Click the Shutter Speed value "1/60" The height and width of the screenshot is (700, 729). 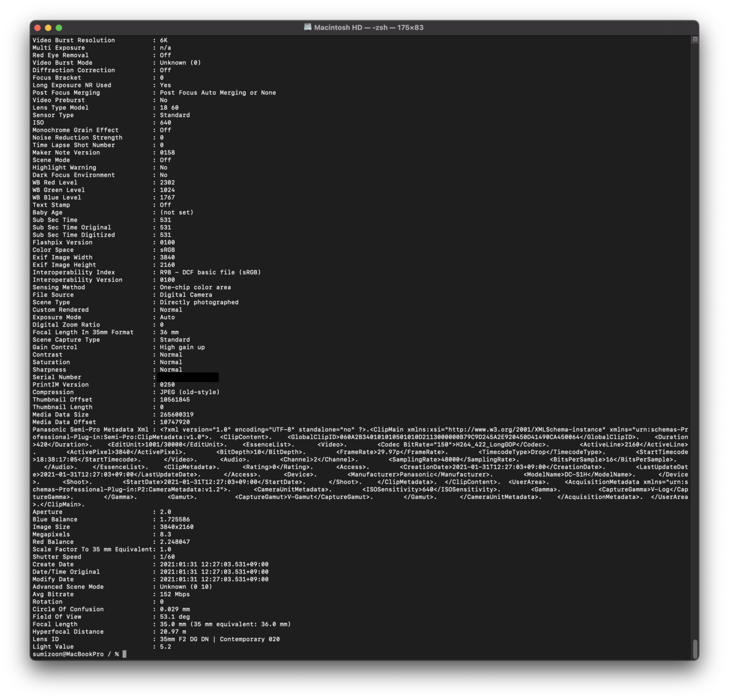[x=168, y=557]
